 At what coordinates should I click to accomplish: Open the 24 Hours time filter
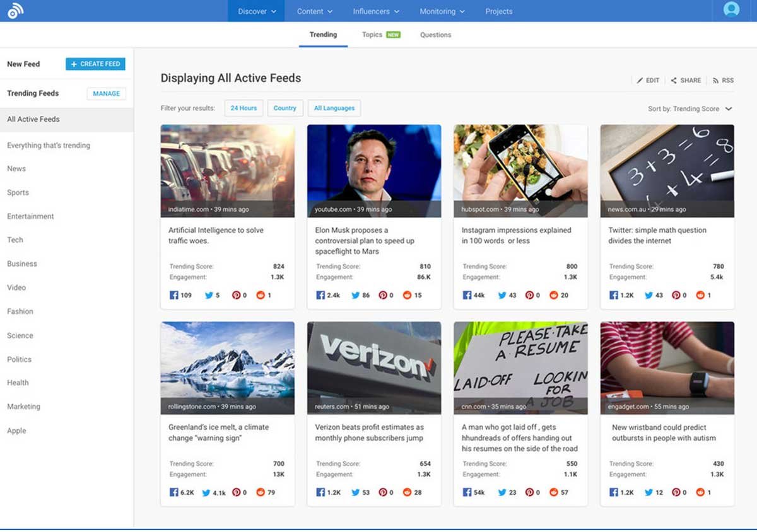(244, 108)
